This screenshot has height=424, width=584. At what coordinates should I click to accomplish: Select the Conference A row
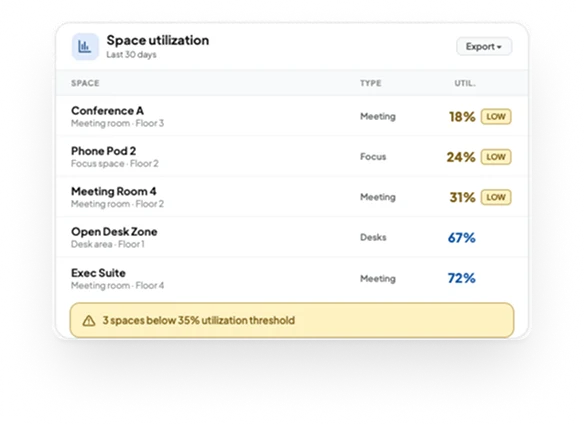292,116
